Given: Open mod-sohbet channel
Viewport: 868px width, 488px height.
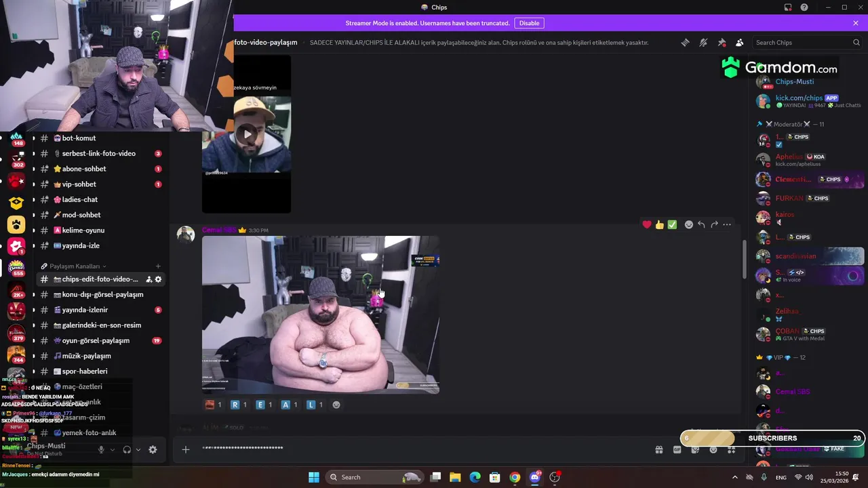Looking at the screenshot, I should pos(100,215).
